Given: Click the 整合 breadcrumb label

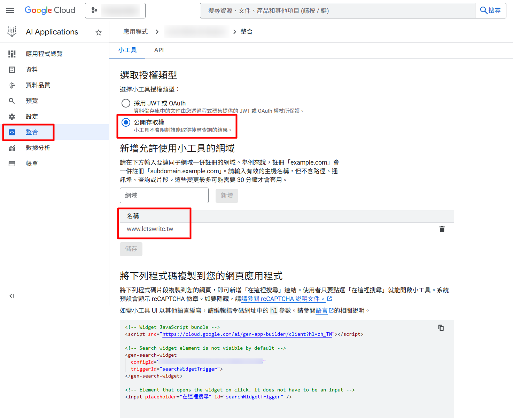Looking at the screenshot, I should tap(246, 32).
